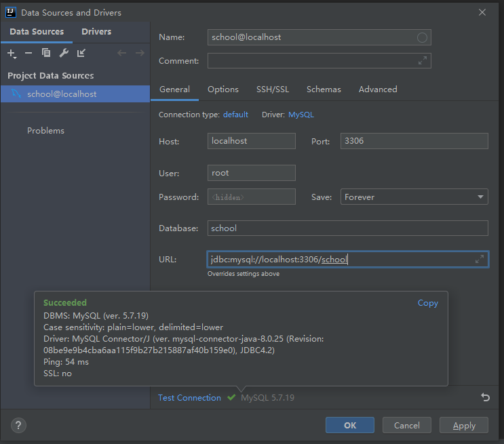Screen dimensions: 504x444
Task: Switch to the Schemas tab
Action: pyautogui.click(x=324, y=89)
